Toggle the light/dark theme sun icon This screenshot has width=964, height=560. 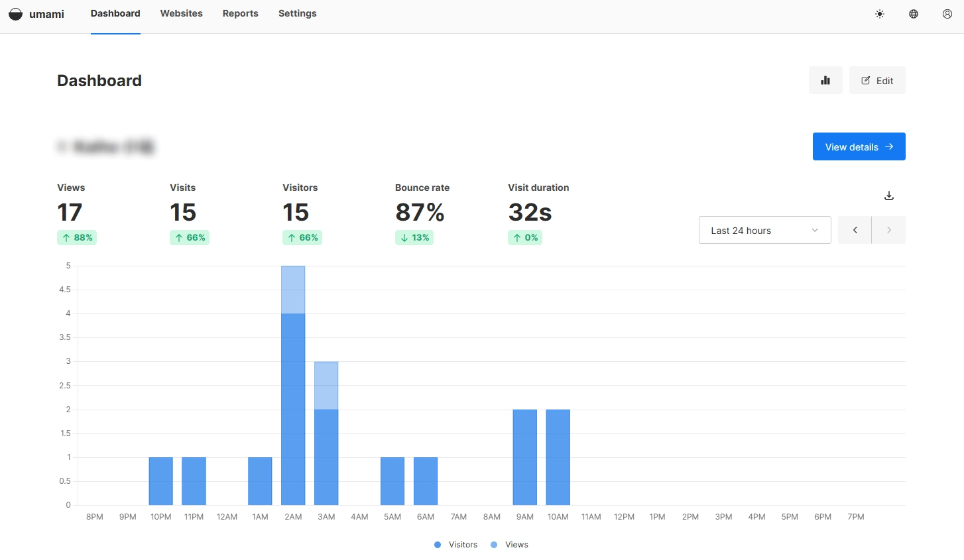tap(880, 14)
